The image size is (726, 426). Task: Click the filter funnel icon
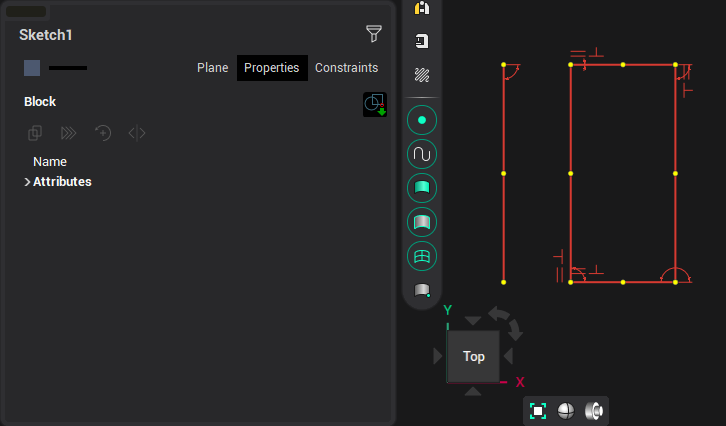[374, 34]
